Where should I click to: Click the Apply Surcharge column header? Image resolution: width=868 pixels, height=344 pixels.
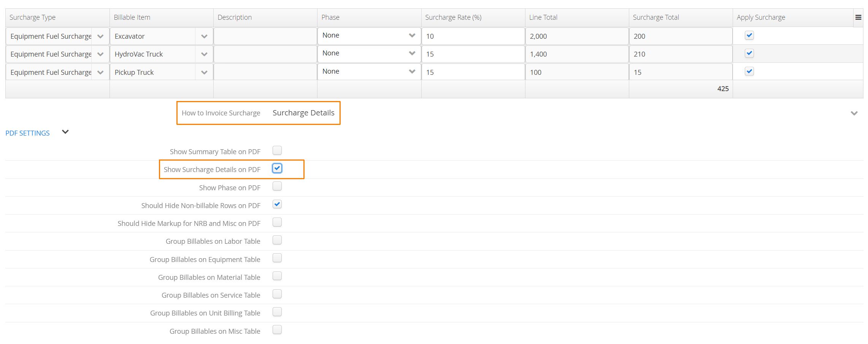[793, 17]
